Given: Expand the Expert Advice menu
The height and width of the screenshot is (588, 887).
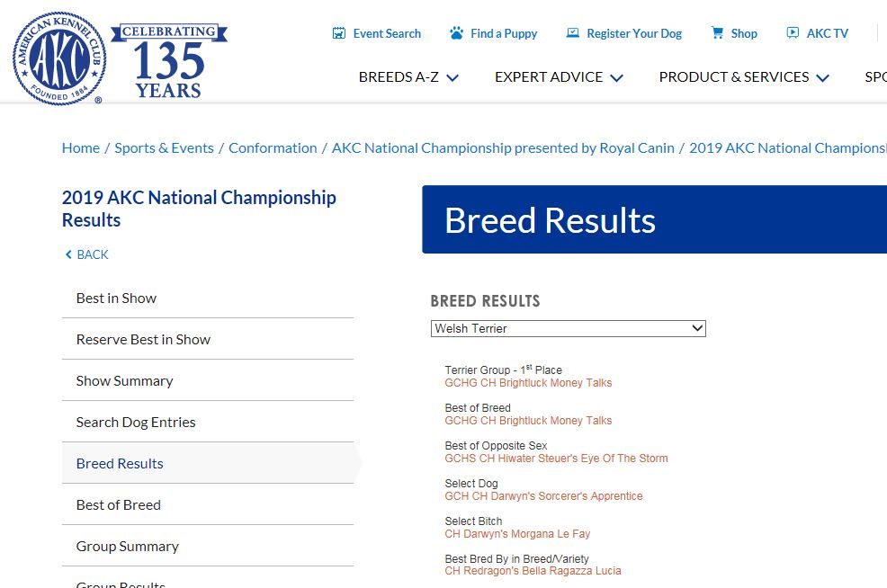Looking at the screenshot, I should [559, 77].
